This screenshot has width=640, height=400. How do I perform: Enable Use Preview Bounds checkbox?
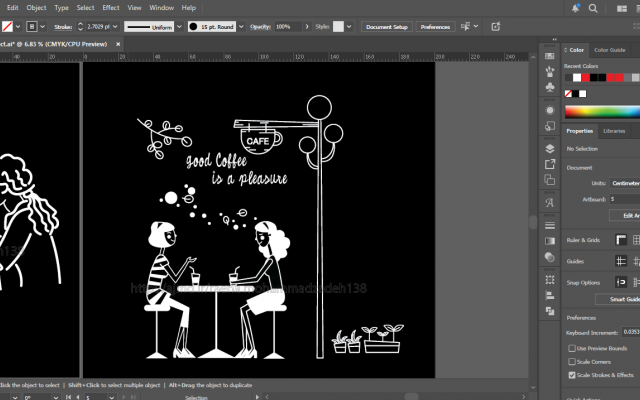pyautogui.click(x=572, y=348)
